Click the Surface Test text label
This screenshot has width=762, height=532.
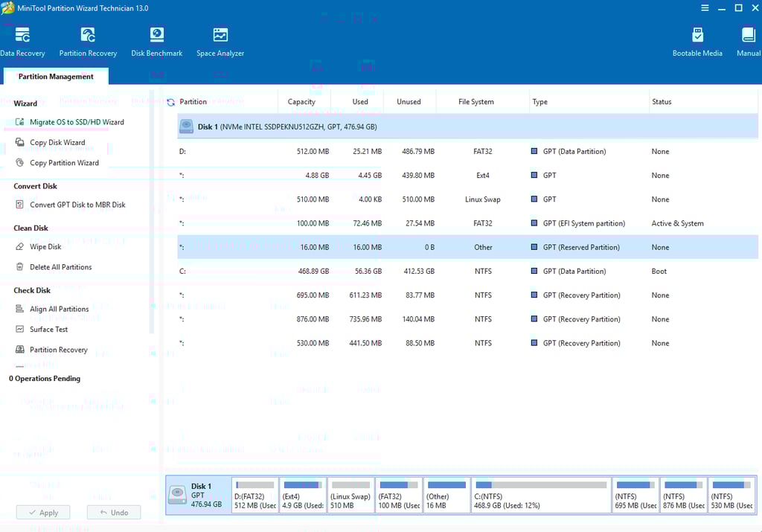pyautogui.click(x=48, y=329)
